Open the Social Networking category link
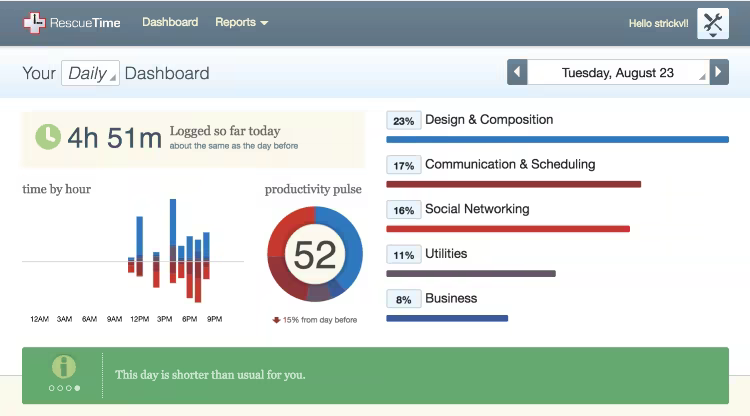750x416 pixels. [476, 209]
